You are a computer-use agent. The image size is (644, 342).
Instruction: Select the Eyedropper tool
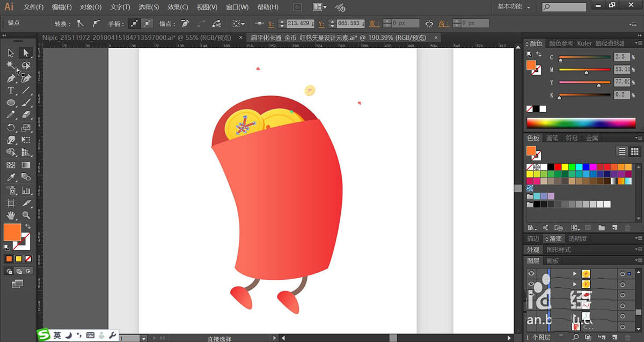pyautogui.click(x=10, y=178)
